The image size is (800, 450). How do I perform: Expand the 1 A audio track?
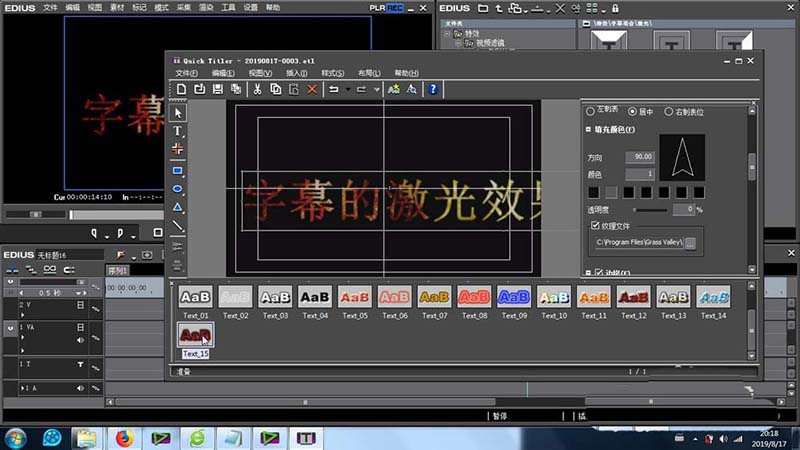pos(22,388)
